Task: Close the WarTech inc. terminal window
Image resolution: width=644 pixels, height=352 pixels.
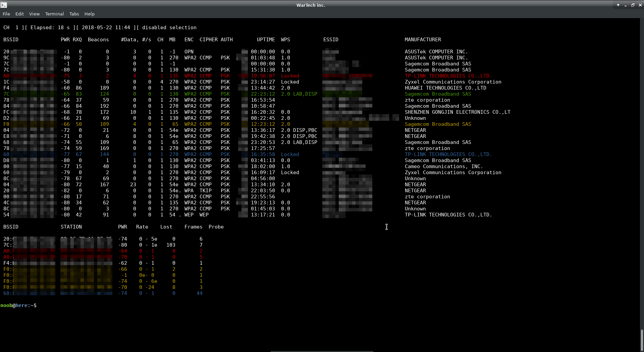Action: 640,5
